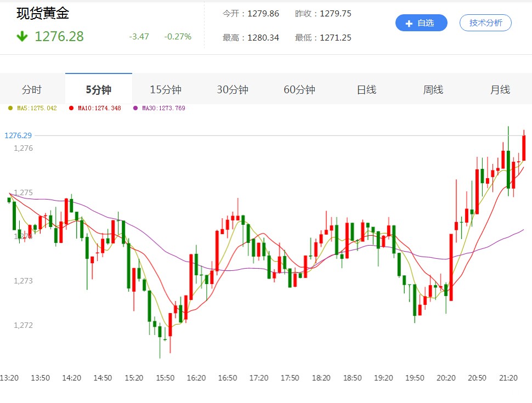Switch to the 日线 daily chart
The image size is (532, 403).
coord(366,89)
